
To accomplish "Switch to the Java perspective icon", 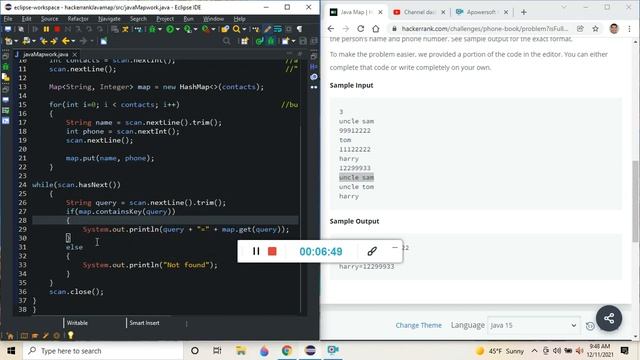I will pyautogui.click(x=259, y=41).
